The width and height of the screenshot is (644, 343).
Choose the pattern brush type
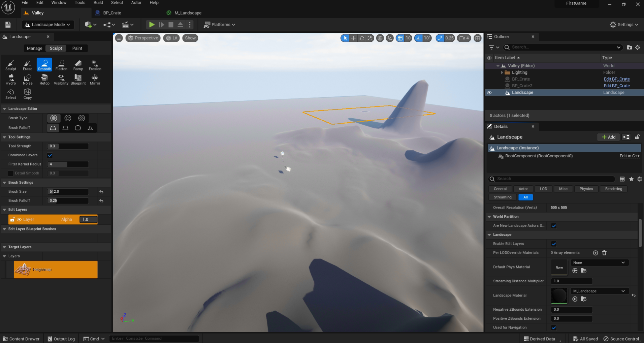[x=82, y=118]
